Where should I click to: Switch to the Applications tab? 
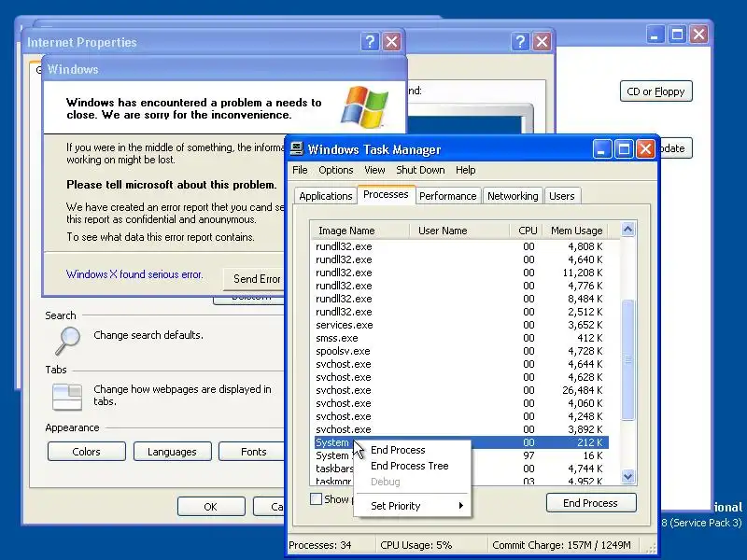(x=325, y=196)
